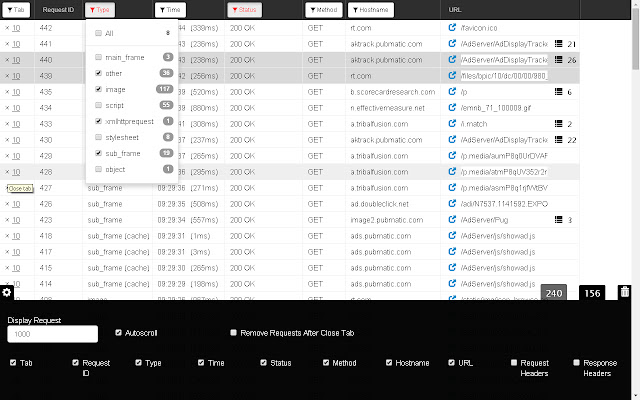The image size is (640, 400).
Task: Click list icon beside count 26
Action: [x=558, y=60]
